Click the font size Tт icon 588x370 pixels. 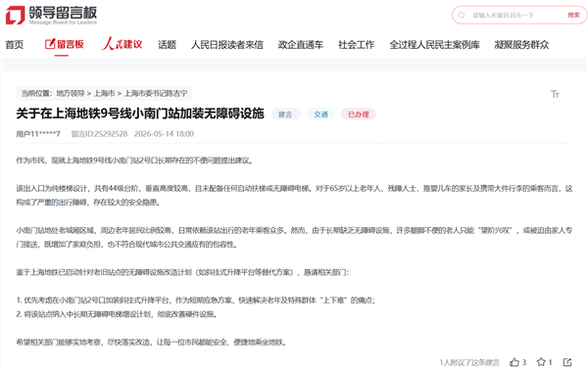click(555, 94)
